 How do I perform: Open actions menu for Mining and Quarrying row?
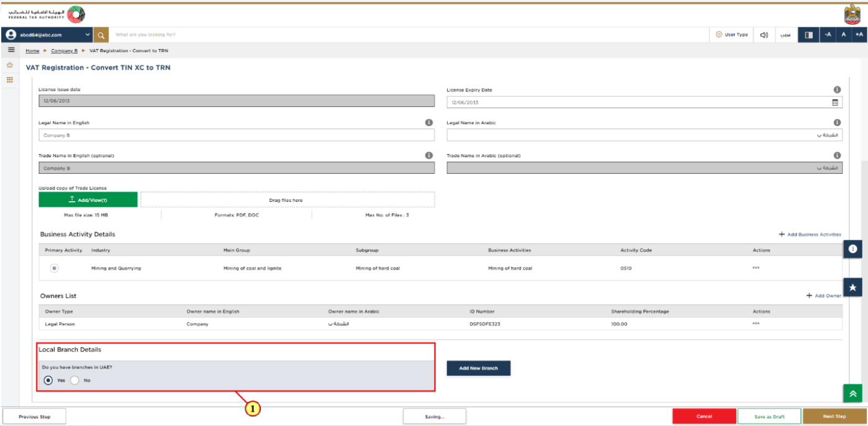756,268
